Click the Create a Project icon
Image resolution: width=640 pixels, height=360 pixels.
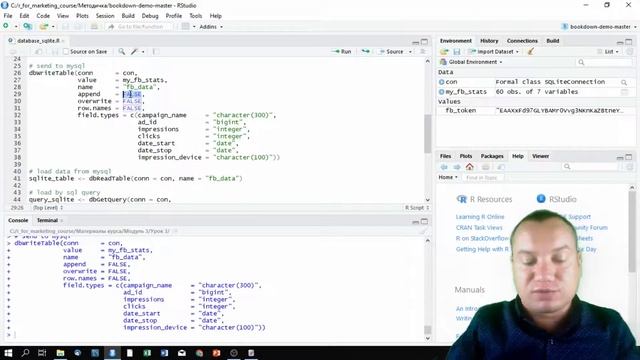point(27,27)
